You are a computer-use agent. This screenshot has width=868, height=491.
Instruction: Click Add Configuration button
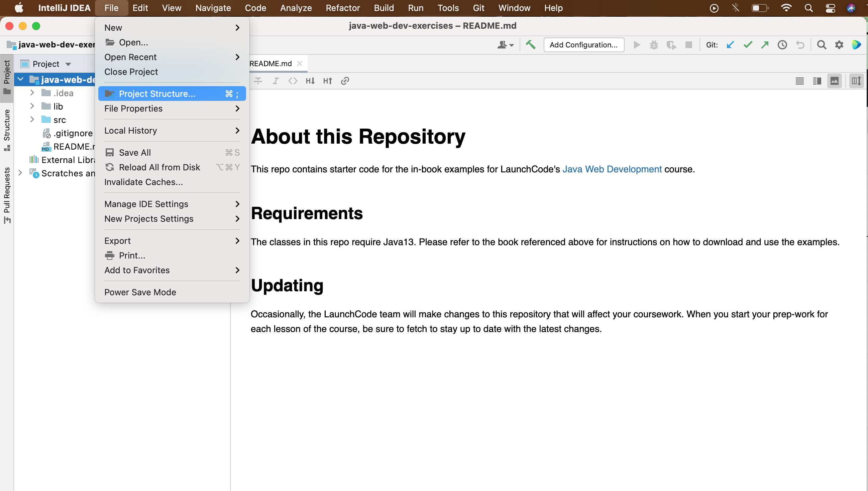[583, 45]
